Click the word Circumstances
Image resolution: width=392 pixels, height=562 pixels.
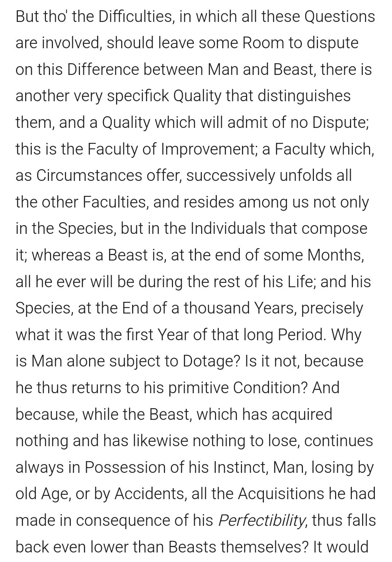click(x=89, y=175)
